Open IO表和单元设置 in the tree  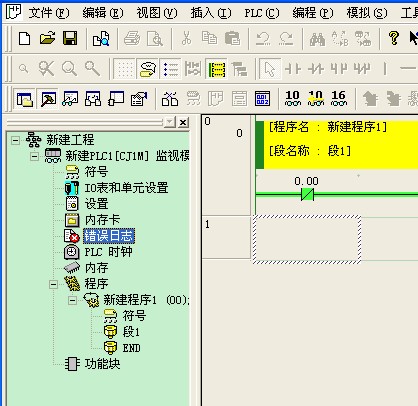point(126,188)
